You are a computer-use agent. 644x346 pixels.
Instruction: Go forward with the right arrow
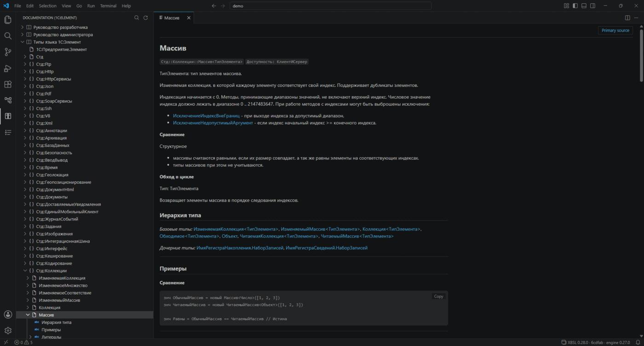tap(223, 6)
